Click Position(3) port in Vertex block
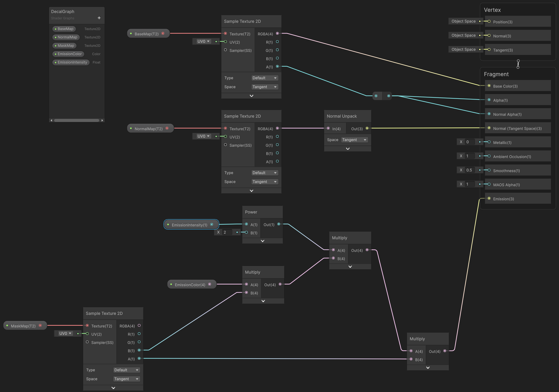This screenshot has width=559, height=392. coord(489,21)
